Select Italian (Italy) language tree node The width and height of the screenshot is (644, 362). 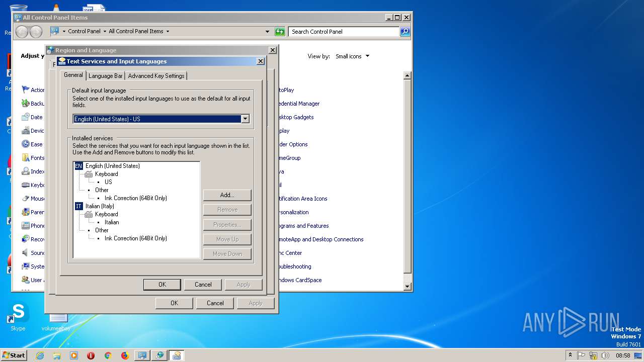100,206
